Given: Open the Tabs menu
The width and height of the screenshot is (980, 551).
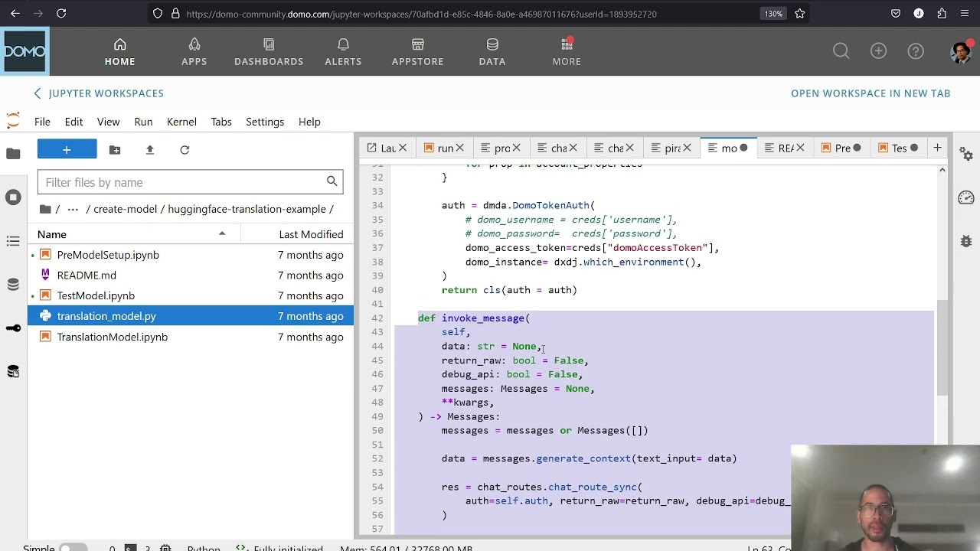Looking at the screenshot, I should (x=221, y=122).
